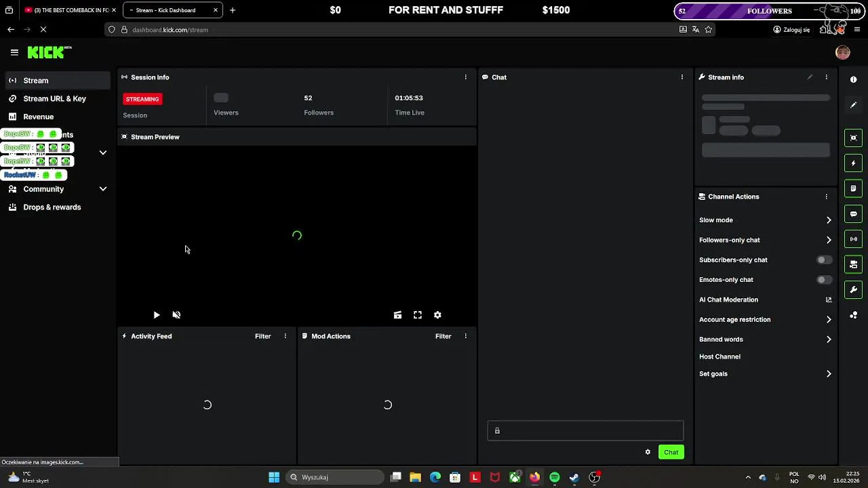The width and height of the screenshot is (868, 488).
Task: Expand Slow mode options
Action: coord(765,220)
